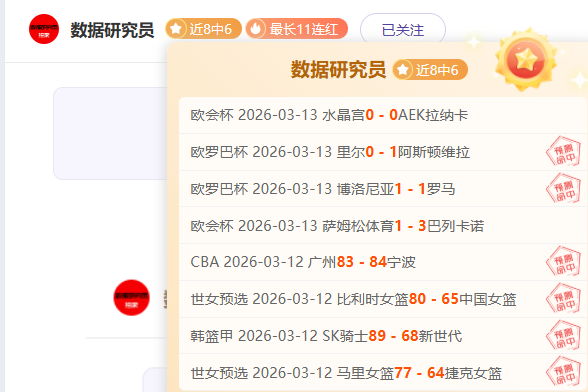Click the red 数据研究员 avatar in header
Viewport: 588px width, 392px height.
coord(44,29)
